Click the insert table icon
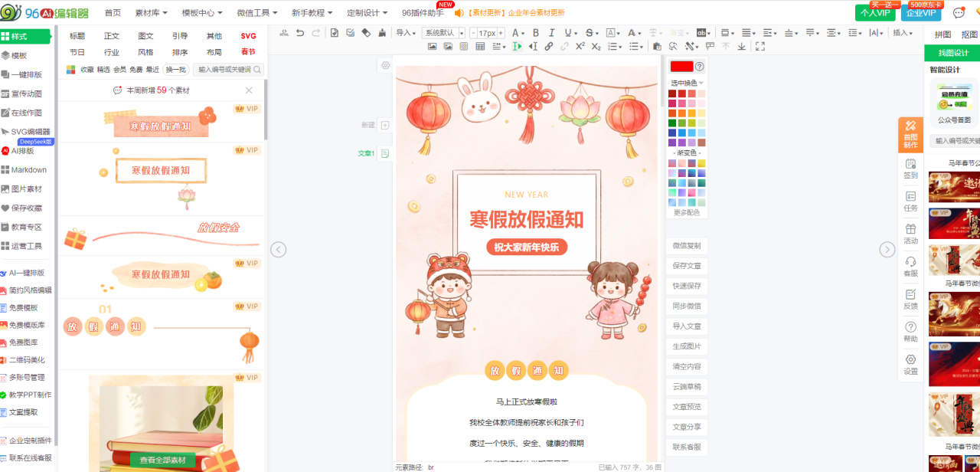The image size is (980, 472). coord(480,47)
